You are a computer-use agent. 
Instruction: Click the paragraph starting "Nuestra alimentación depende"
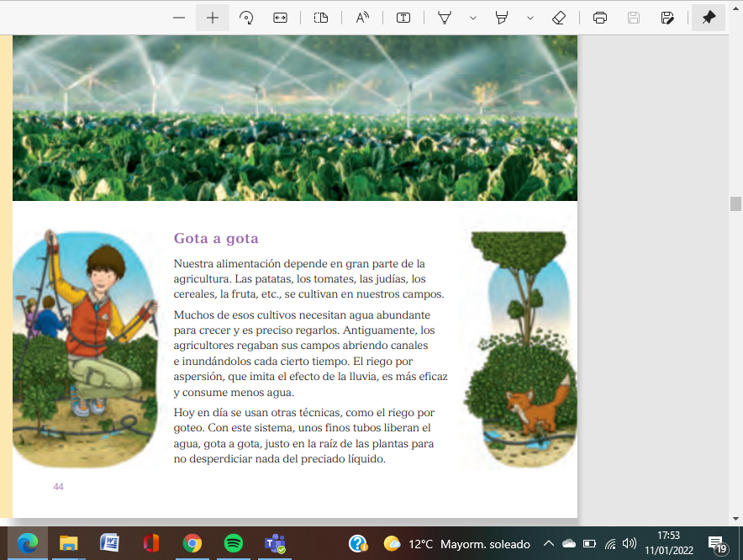tap(309, 279)
